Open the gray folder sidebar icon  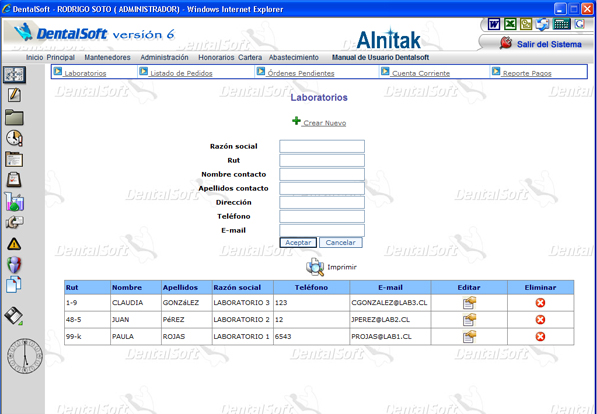pyautogui.click(x=14, y=118)
